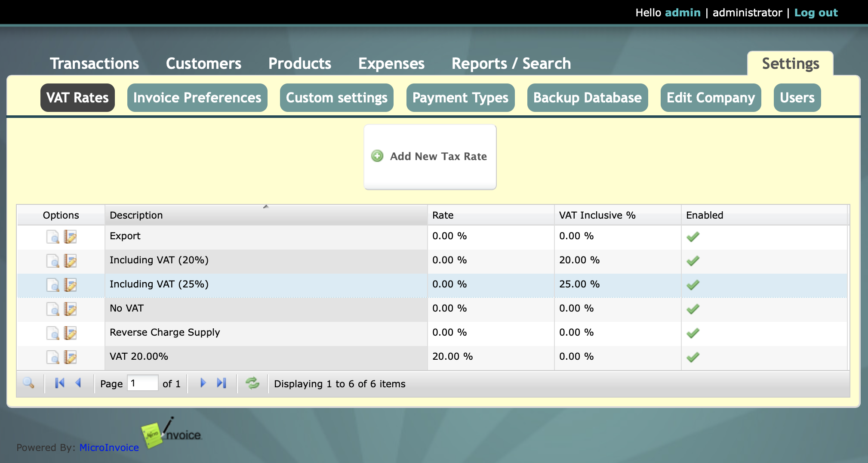Click the next page arrow
Image resolution: width=868 pixels, height=463 pixels.
[x=203, y=383]
